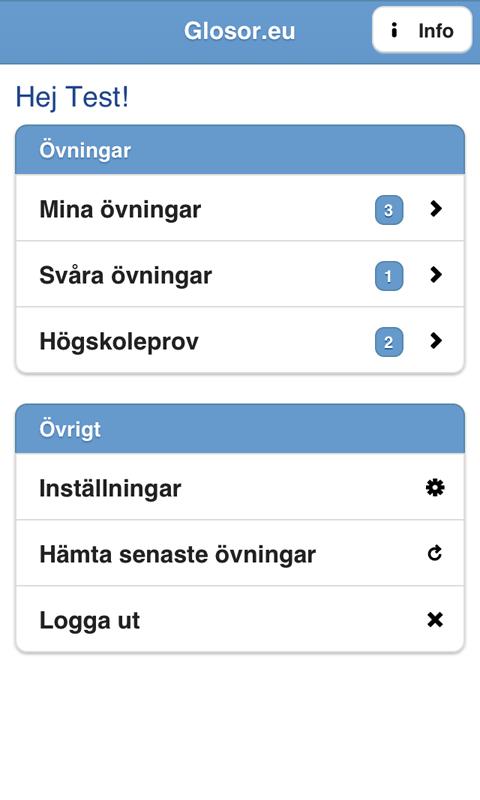
Task: Click the Övningar section header
Action: (x=240, y=150)
